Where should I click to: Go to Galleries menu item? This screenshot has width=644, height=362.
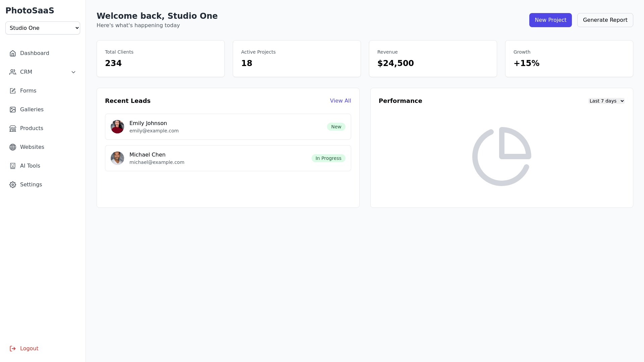32,110
